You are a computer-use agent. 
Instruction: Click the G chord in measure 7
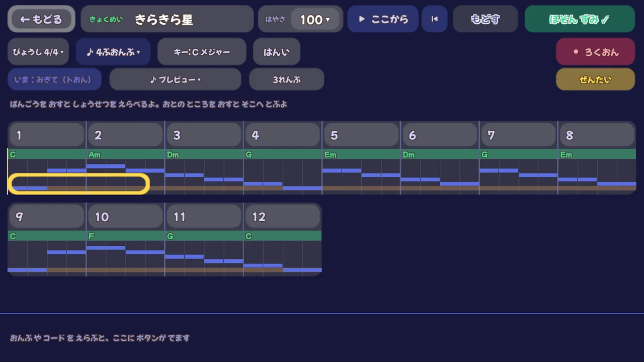click(519, 154)
